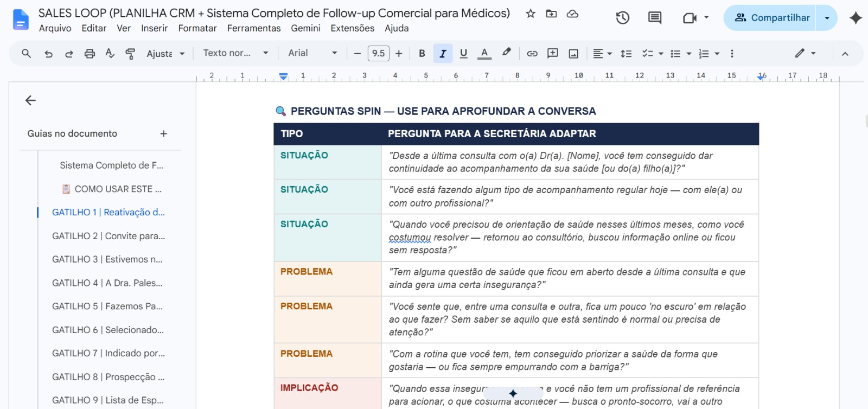The width and height of the screenshot is (868, 409).
Task: Open the Ajuda menu
Action: [397, 28]
